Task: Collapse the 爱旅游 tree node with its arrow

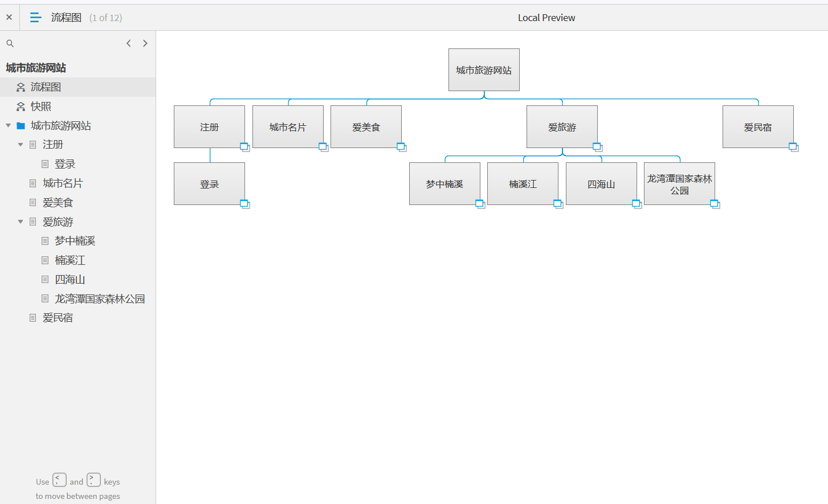Action: click(21, 222)
